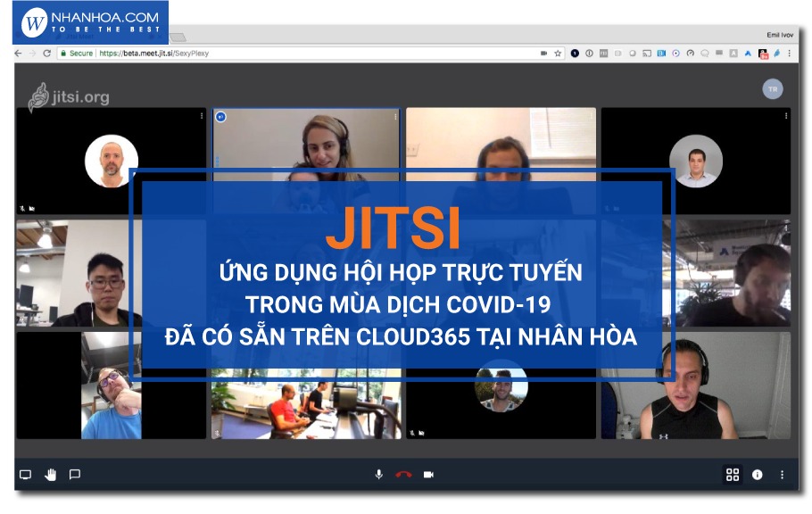This screenshot has height=514, width=812.
Task: Click the Cast extension icon in Chrome toolbar
Action: (x=647, y=54)
